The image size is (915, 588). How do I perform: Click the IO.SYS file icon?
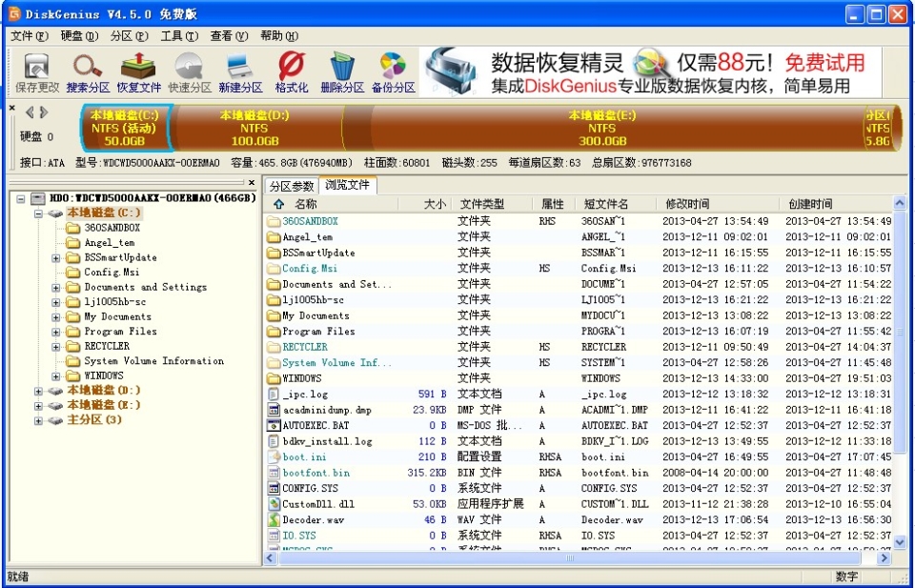274,536
